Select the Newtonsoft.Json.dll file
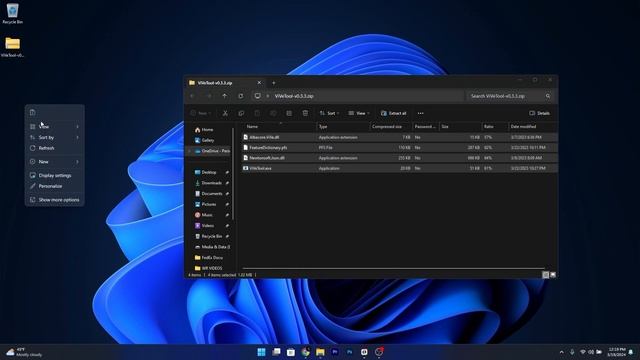Image resolution: width=640 pixels, height=360 pixels. [399, 158]
